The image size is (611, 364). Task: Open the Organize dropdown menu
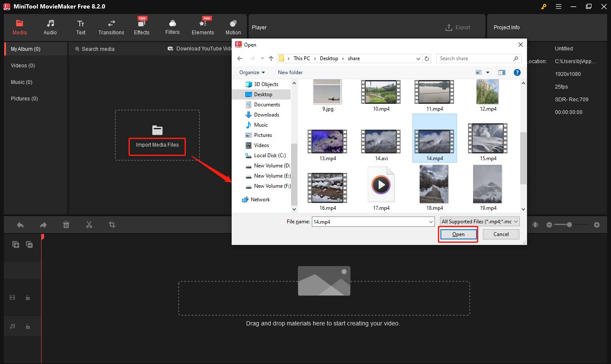pyautogui.click(x=252, y=72)
